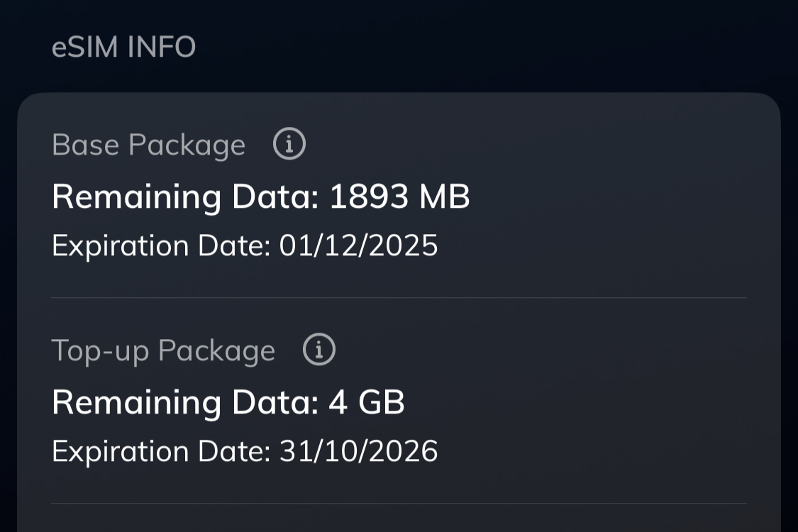Tap the word "Base" in Base Package
Viewport: 798px width, 532px height.
point(86,145)
